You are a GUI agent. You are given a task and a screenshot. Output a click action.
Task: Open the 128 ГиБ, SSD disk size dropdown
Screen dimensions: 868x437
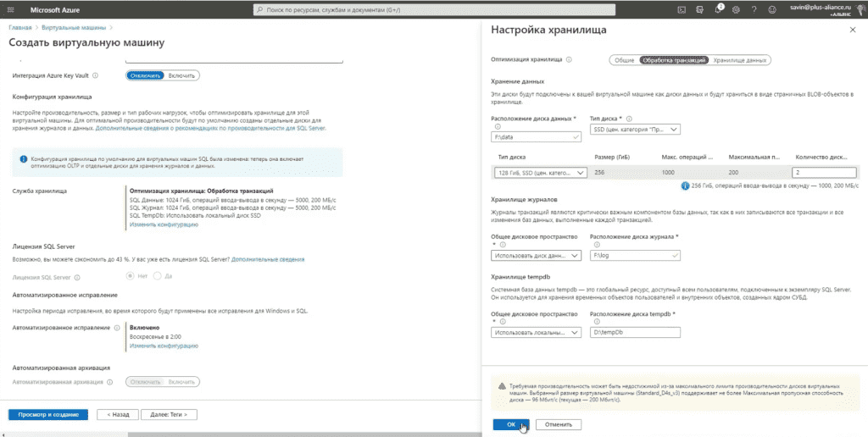[540, 173]
